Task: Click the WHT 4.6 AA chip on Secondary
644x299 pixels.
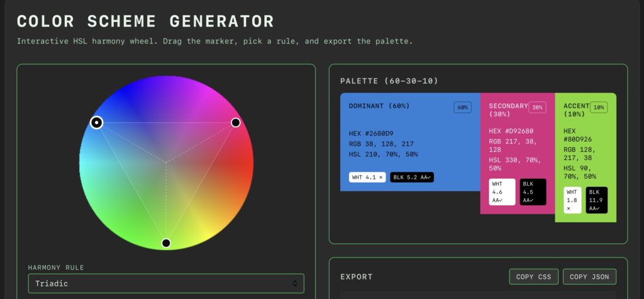Action: click(502, 191)
